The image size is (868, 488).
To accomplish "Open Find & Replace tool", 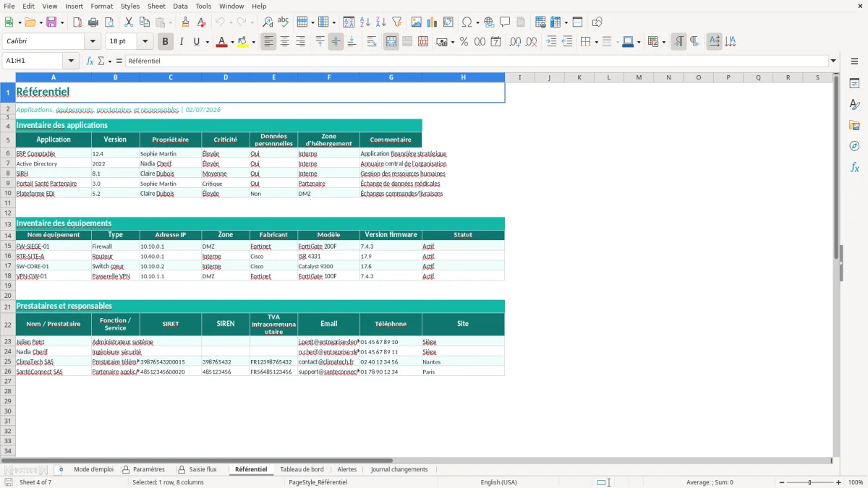I will (x=267, y=22).
